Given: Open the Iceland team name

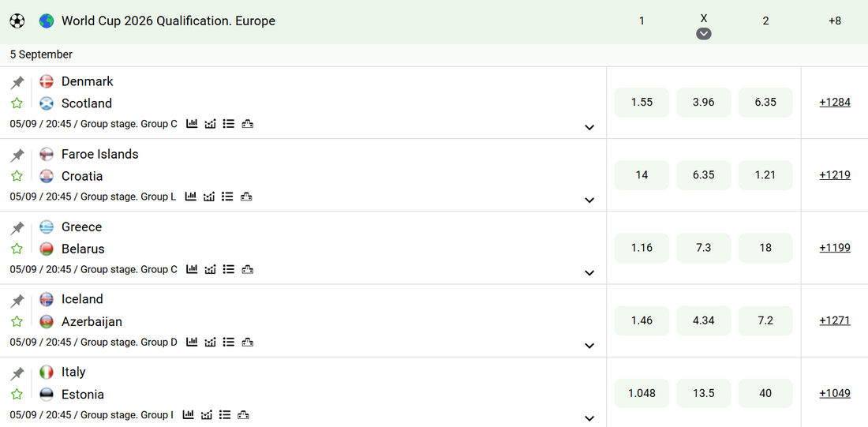Looking at the screenshot, I should point(82,299).
